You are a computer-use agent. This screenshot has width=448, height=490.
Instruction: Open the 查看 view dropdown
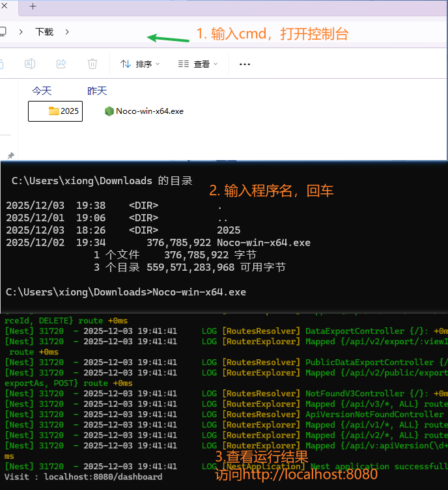tap(198, 64)
